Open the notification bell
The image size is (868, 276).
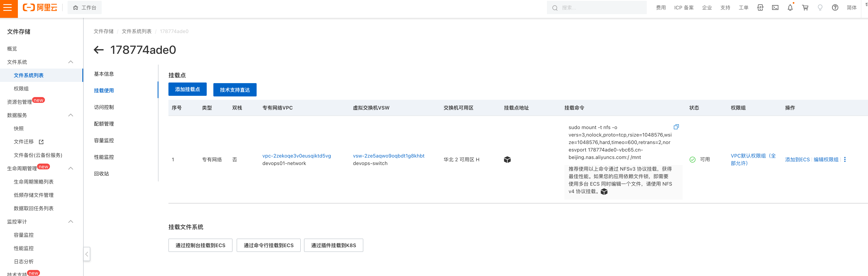(790, 7)
